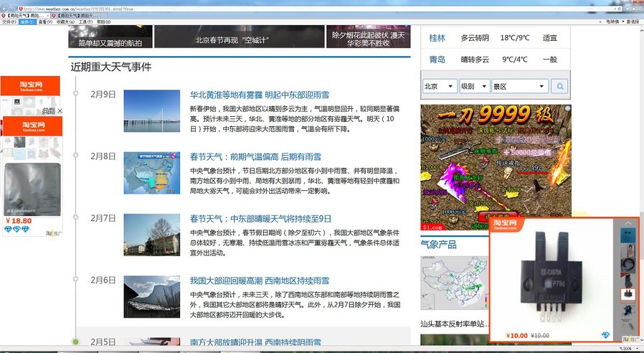Open the 北京 city dropdown
This screenshot has height=353, width=644.
point(440,86)
